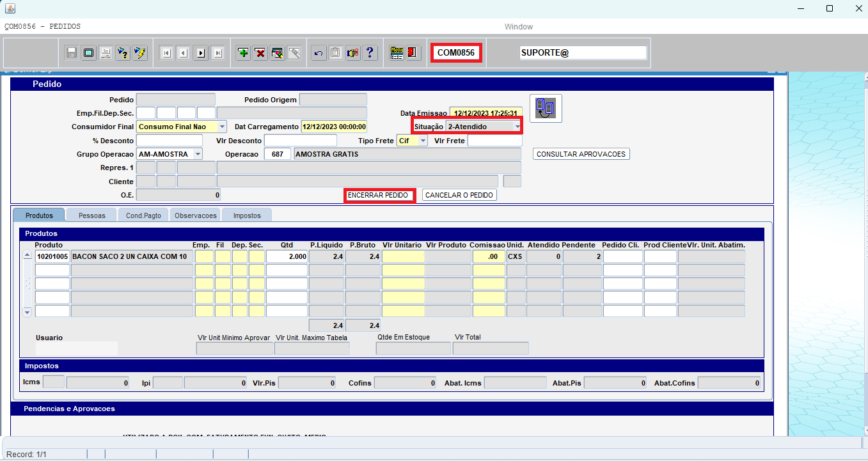Click the Comissao cell showing .00
Viewport: 868px width, 461px height.
489,256
